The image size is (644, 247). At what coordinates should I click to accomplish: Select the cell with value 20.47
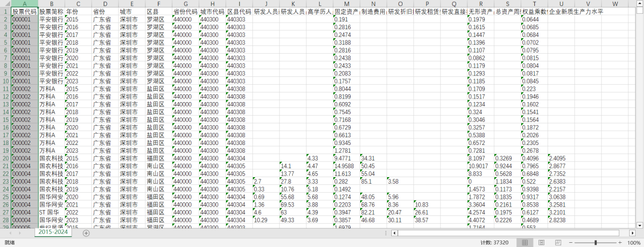(x=400, y=212)
